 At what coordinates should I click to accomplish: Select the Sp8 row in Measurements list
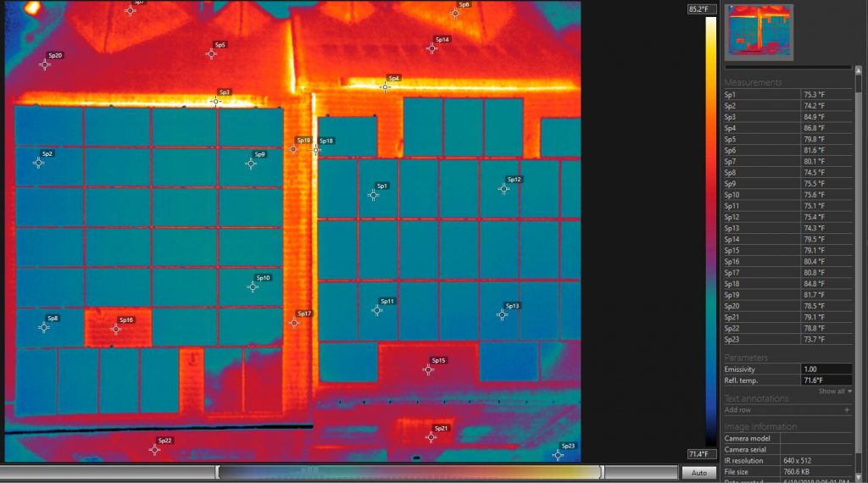click(787, 173)
